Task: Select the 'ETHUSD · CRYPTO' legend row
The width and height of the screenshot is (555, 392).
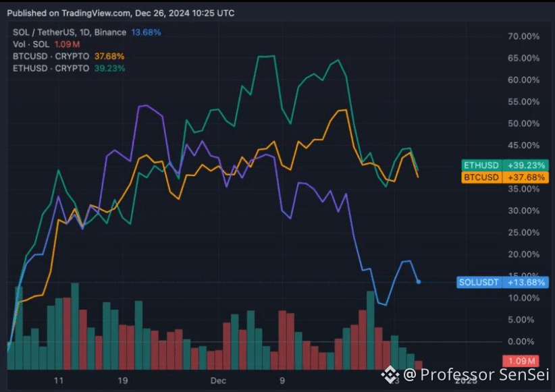Action: click(69, 68)
